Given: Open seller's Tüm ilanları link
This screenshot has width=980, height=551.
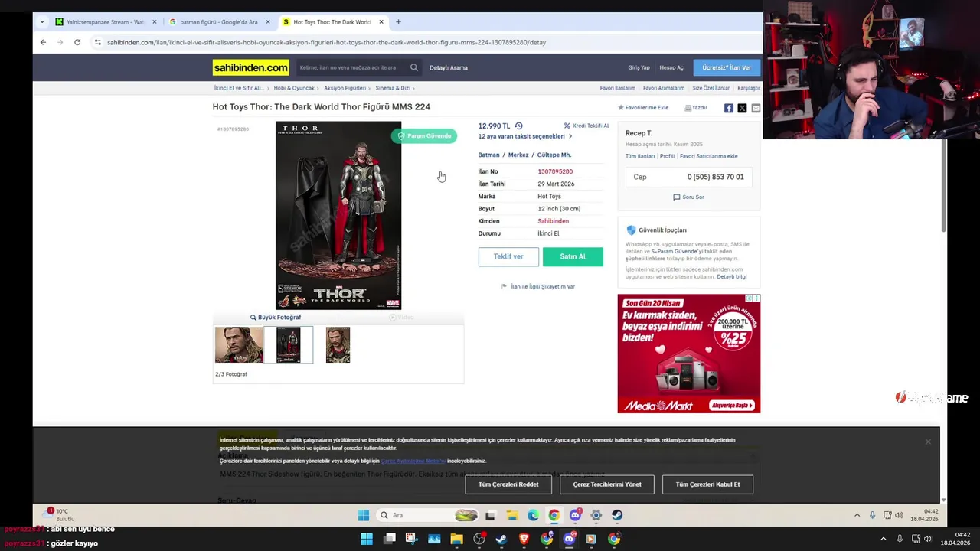Looking at the screenshot, I should [x=640, y=156].
